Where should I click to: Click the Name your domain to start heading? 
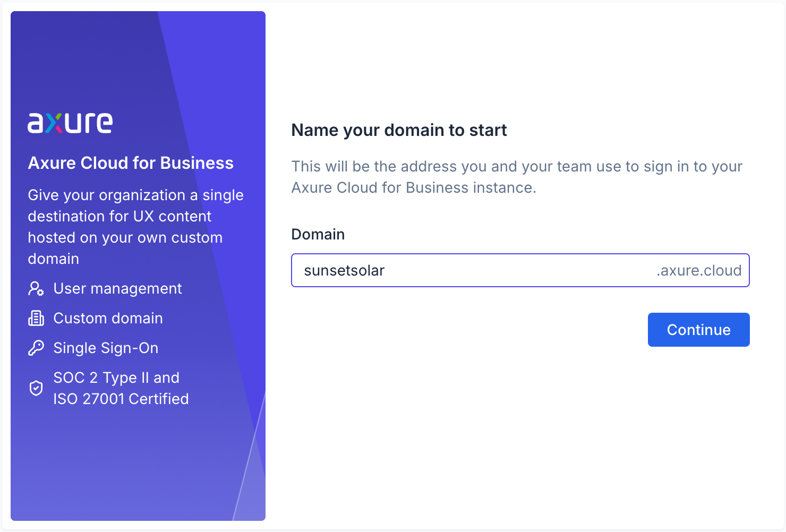[x=399, y=130]
